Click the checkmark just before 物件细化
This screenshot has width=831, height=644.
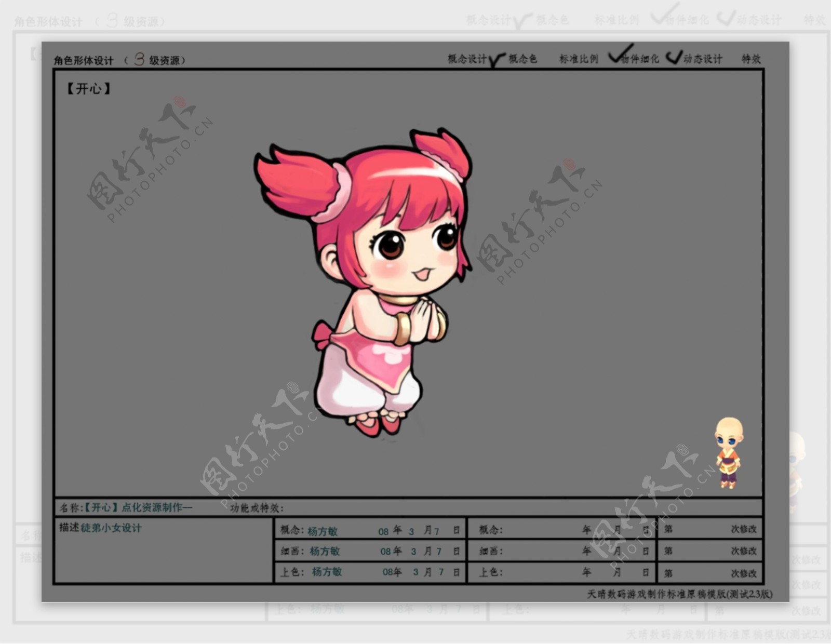coord(620,54)
